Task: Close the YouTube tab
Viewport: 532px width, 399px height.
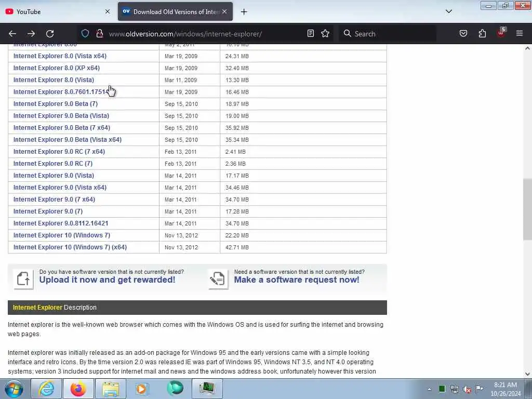Action: coord(108,11)
